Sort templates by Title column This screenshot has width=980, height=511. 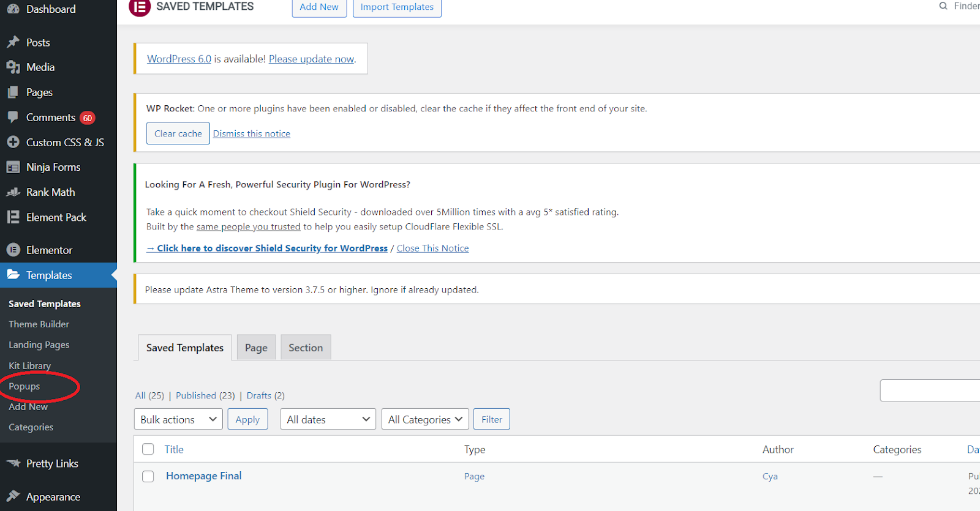(174, 449)
